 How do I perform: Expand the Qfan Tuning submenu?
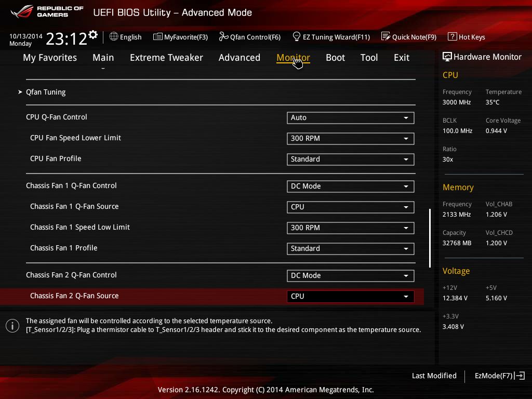point(46,92)
